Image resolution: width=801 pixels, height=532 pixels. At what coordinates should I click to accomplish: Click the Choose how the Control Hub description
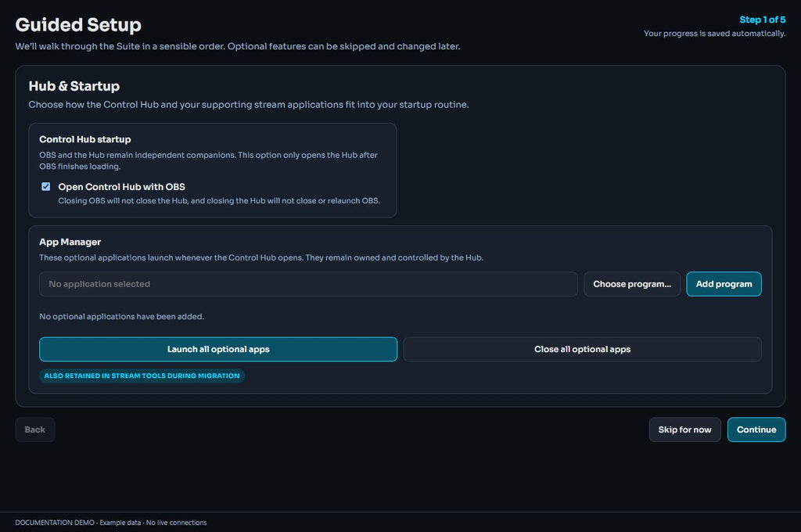pyautogui.click(x=248, y=104)
